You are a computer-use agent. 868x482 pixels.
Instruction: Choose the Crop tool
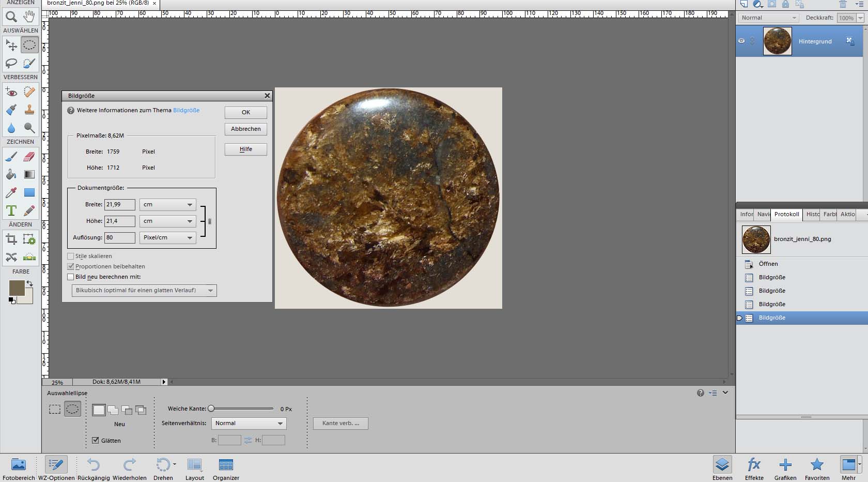pos(11,239)
